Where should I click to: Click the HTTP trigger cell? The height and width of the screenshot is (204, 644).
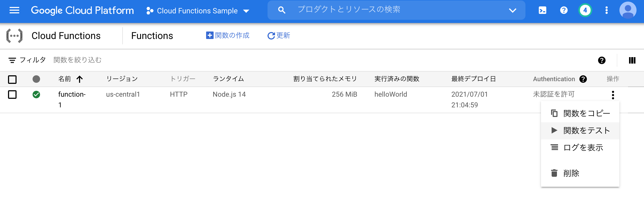point(179,95)
